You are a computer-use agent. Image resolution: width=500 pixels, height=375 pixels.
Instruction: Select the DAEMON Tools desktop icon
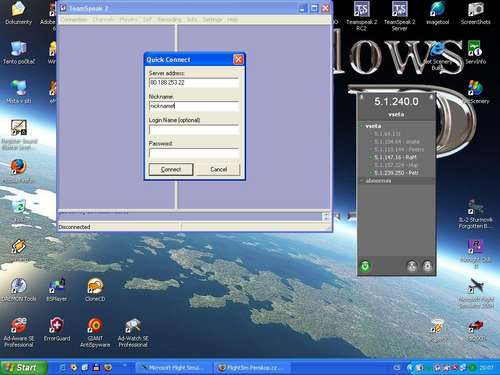click(x=18, y=290)
